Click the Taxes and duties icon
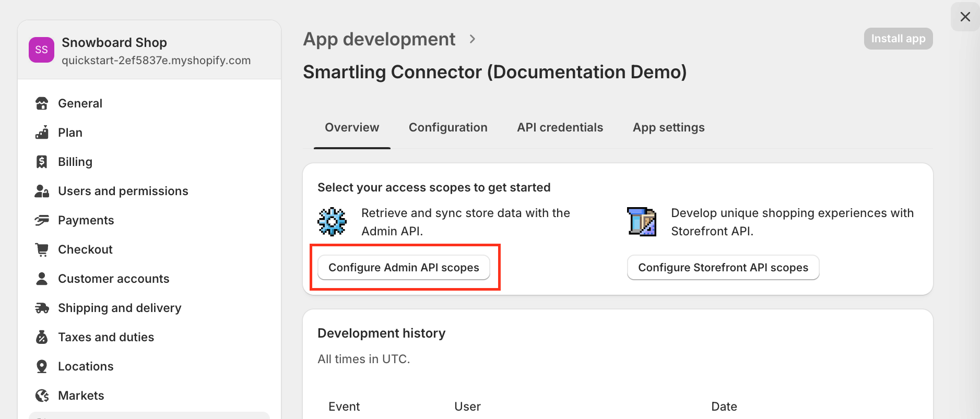Image resolution: width=980 pixels, height=419 pixels. 42,337
